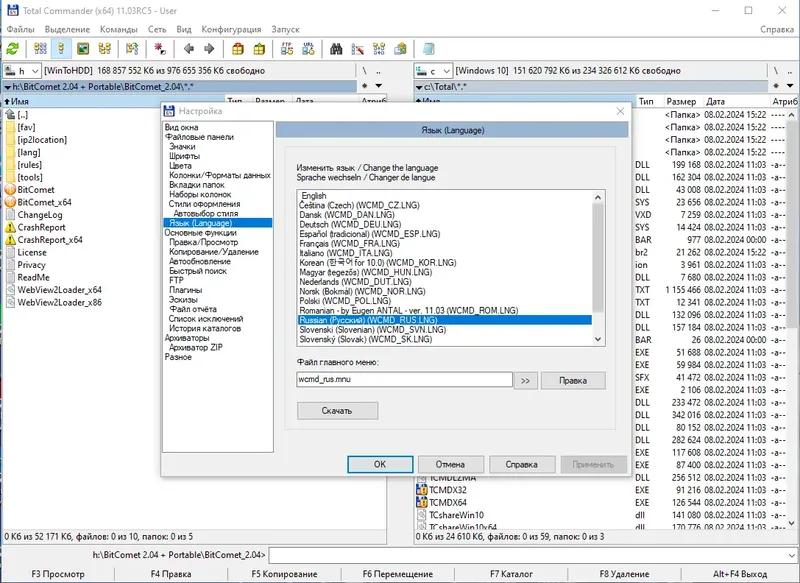
Task: Go to root with left panel backslash button
Action: [x=364, y=71]
